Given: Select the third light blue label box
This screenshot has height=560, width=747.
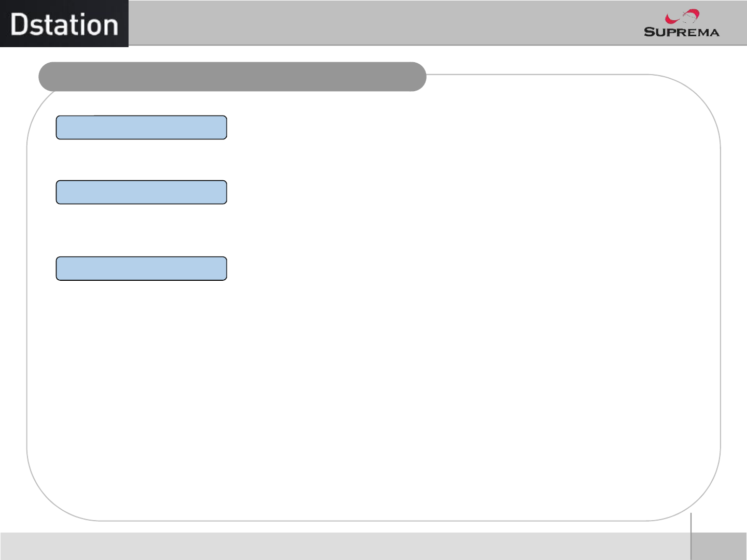Looking at the screenshot, I should click(x=142, y=268).
